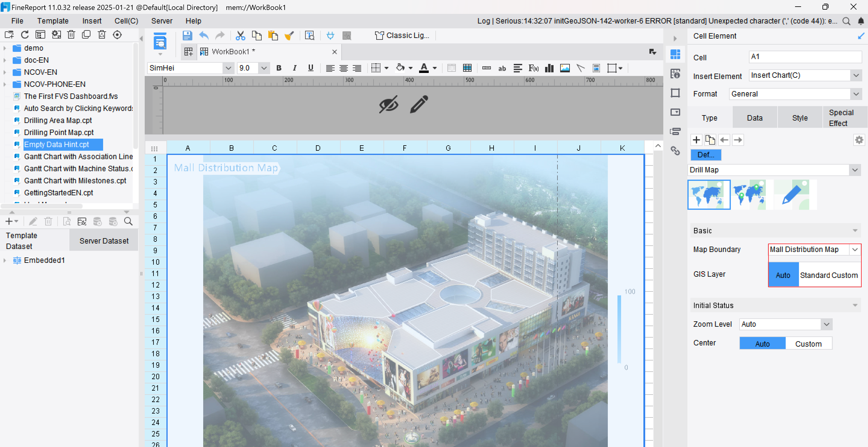Viewport: 868px width, 447px height.
Task: Click the Cell A1 input field
Action: (x=805, y=57)
